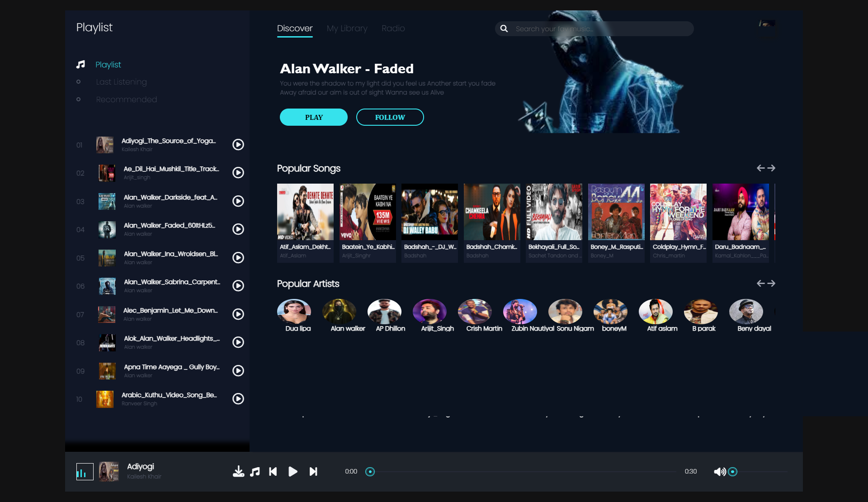The width and height of the screenshot is (868, 502).
Task: Play Alan_Walker_Darkside track in playlist
Action: coord(238,201)
